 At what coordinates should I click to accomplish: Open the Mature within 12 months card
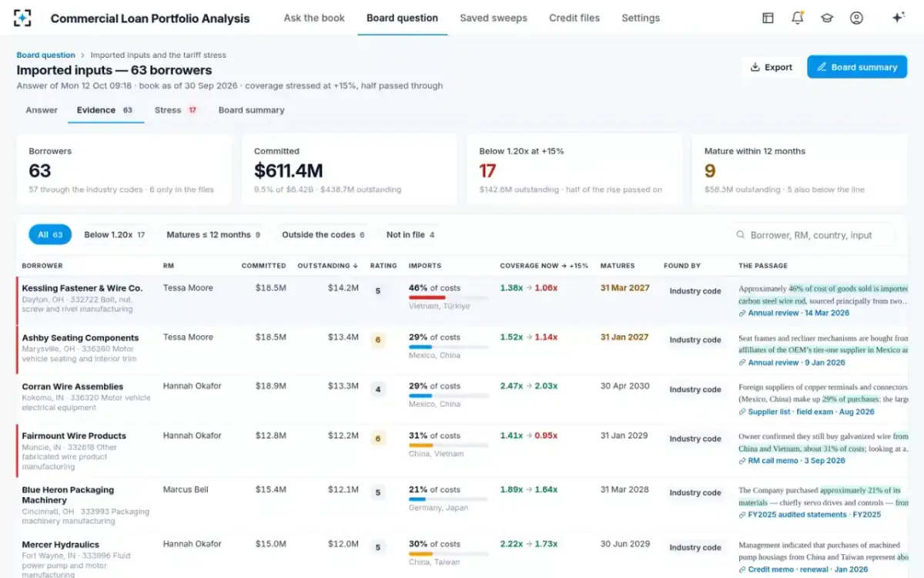[799, 170]
